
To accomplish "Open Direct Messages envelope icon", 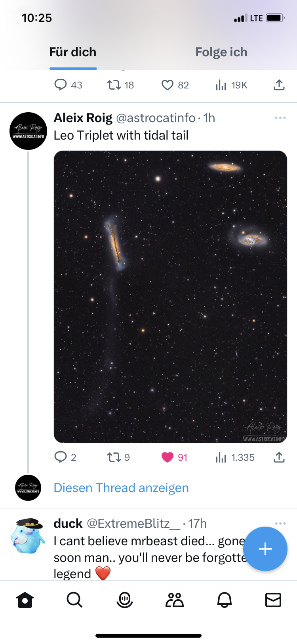I will pos(273,600).
